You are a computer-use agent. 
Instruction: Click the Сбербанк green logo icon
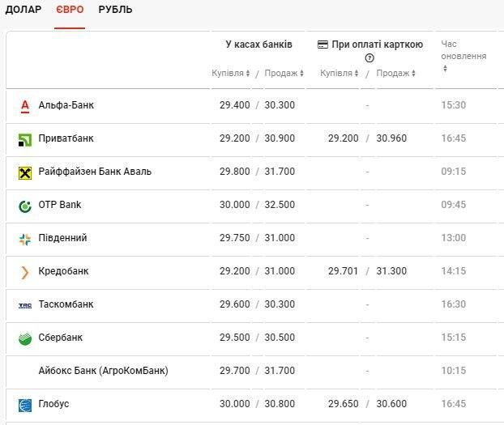point(24,338)
